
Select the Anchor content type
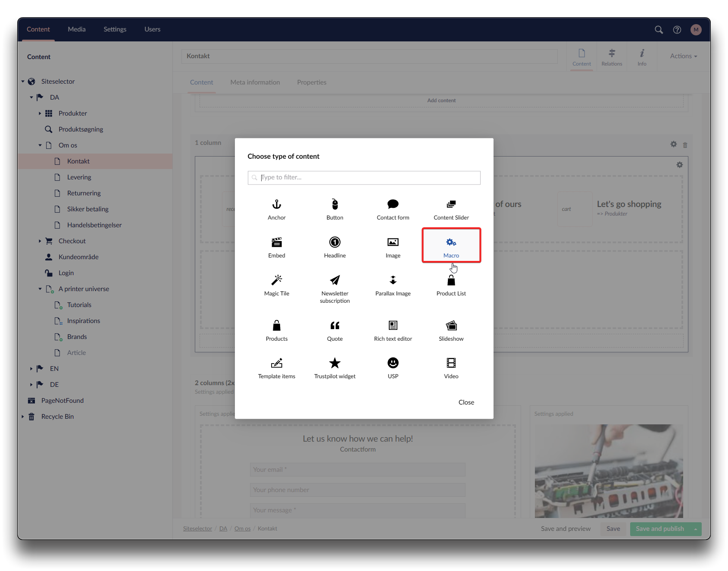coord(277,210)
